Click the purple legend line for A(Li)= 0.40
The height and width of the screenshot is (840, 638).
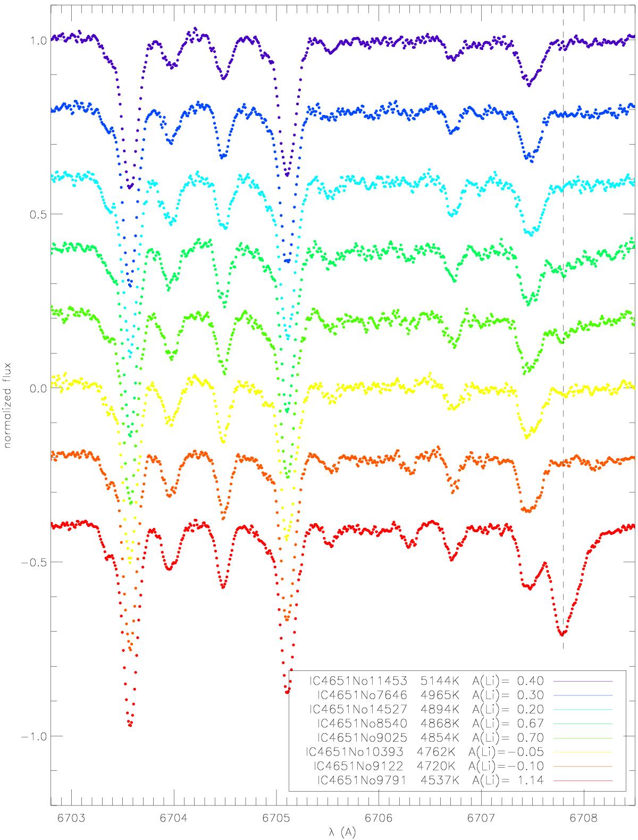583,681
